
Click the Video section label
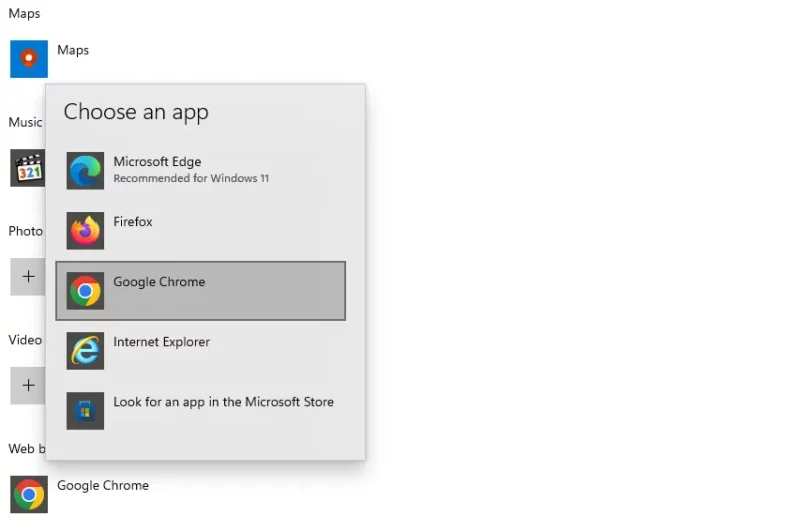click(x=26, y=340)
